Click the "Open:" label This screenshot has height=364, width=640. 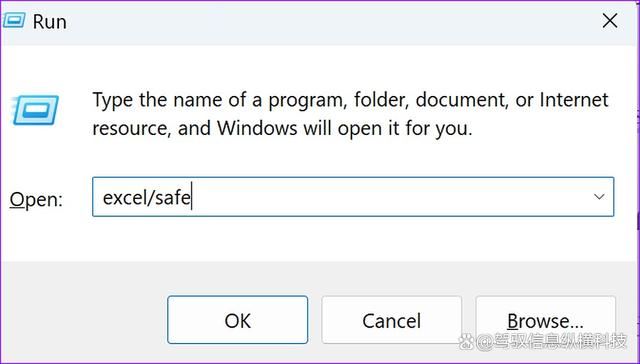point(36,200)
